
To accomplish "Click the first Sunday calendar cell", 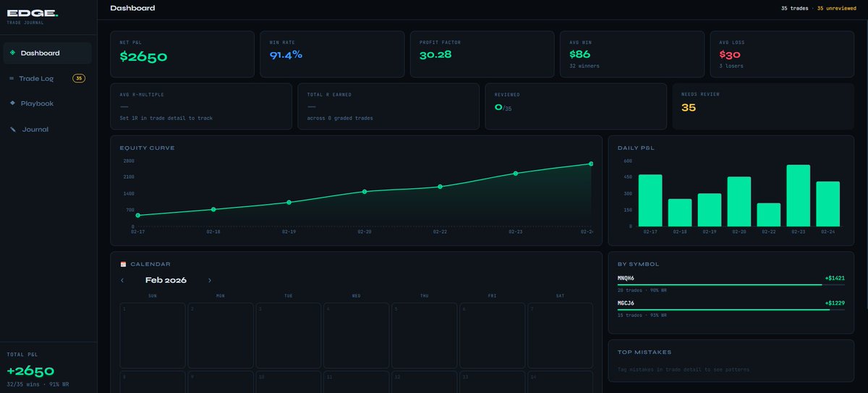I will 153,335.
